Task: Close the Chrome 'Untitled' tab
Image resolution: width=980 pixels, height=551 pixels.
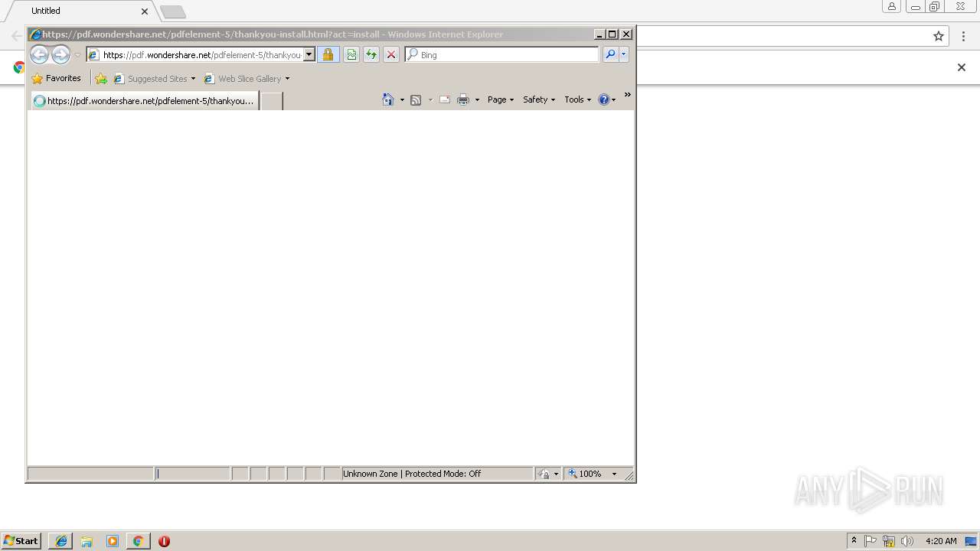Action: click(145, 11)
